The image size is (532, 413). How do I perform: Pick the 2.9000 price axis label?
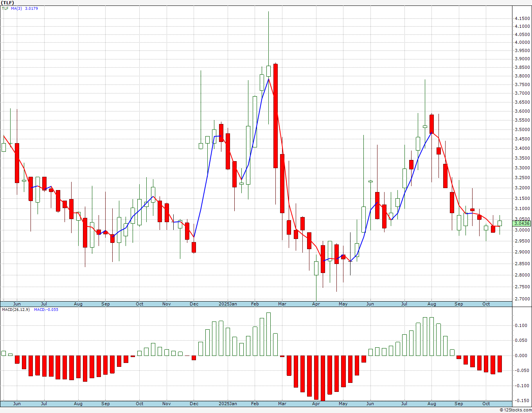(523, 252)
